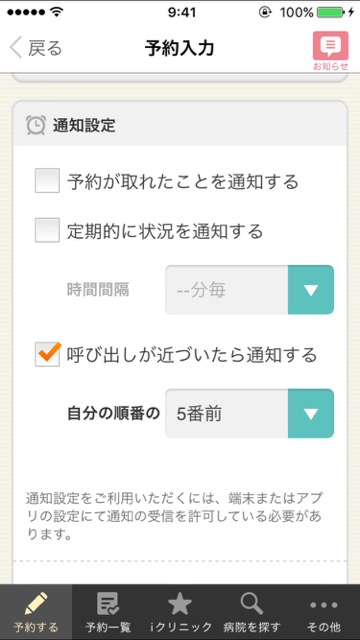Open the three-dots その他 icon

[x=324, y=604]
